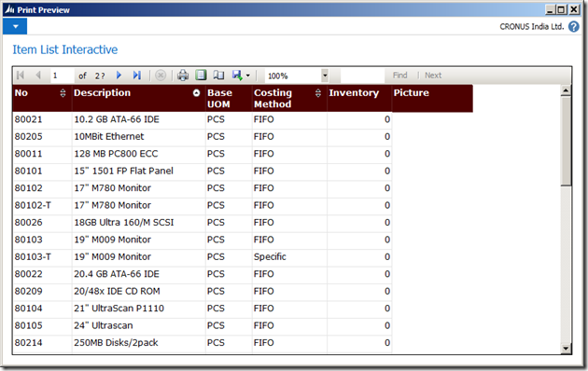Open the Help question mark icon

coord(574,27)
